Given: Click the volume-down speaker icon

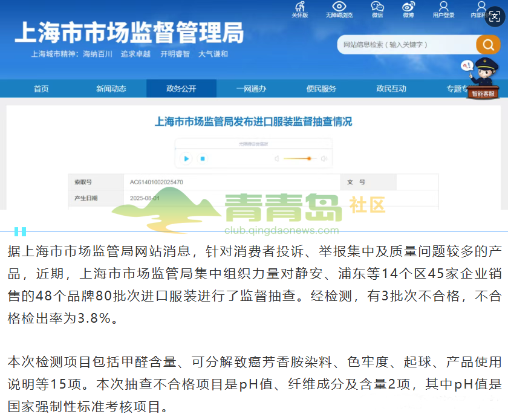Looking at the screenshot, I should 276,159.
